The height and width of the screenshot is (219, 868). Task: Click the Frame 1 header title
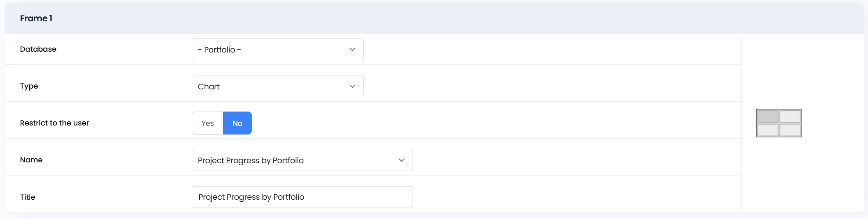36,18
